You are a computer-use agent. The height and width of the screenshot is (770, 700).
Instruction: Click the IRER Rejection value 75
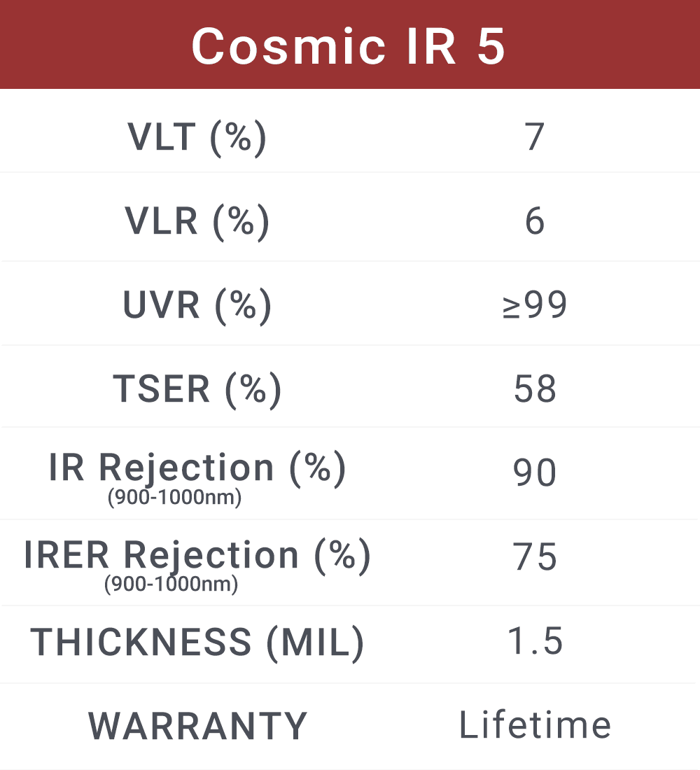click(x=535, y=558)
